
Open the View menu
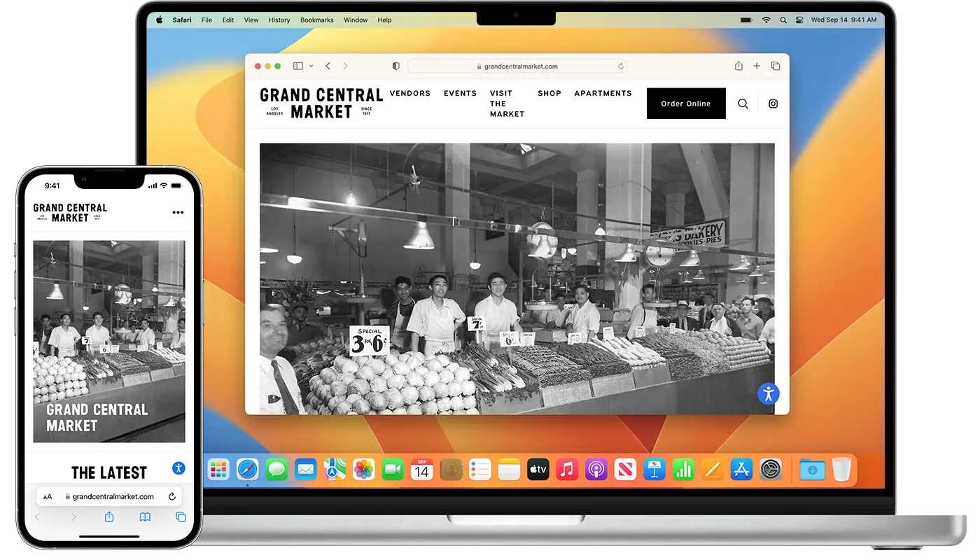point(251,20)
